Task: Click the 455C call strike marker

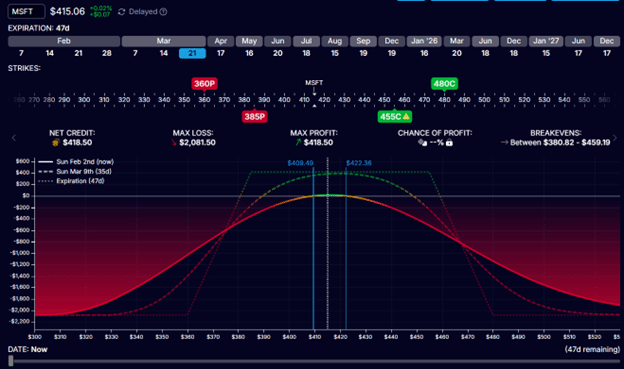Action: 394,117
